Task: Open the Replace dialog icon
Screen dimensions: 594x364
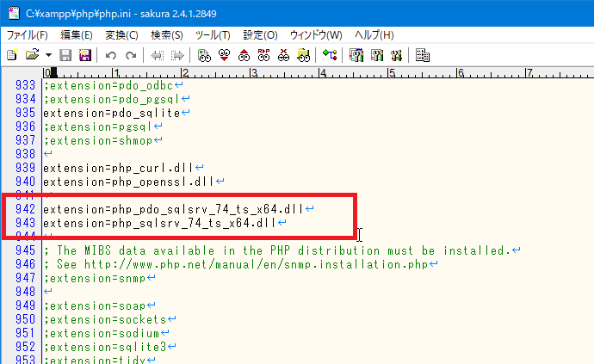Action: 263,54
